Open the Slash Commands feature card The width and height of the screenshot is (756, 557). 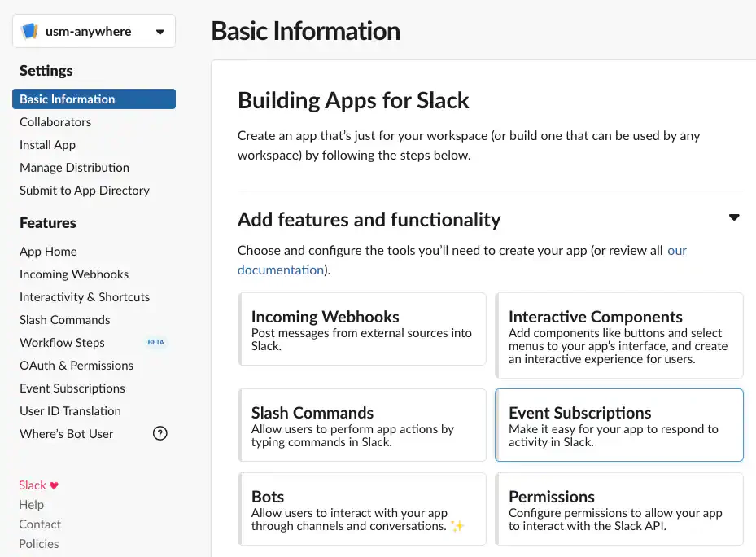[x=362, y=425]
